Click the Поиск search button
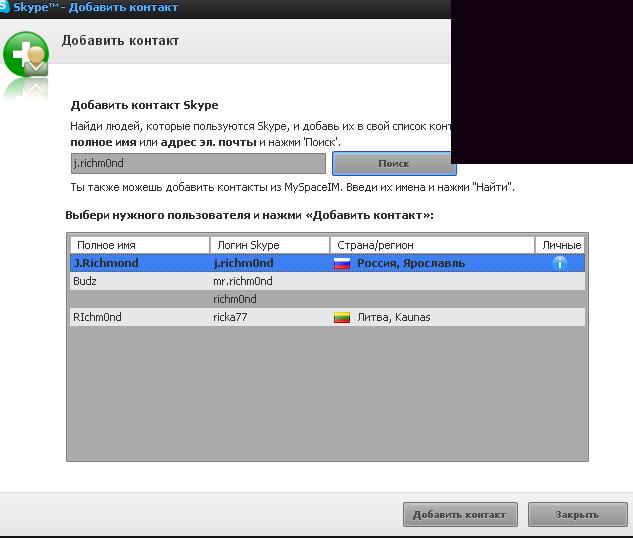The width and height of the screenshot is (633, 538). tap(394, 163)
